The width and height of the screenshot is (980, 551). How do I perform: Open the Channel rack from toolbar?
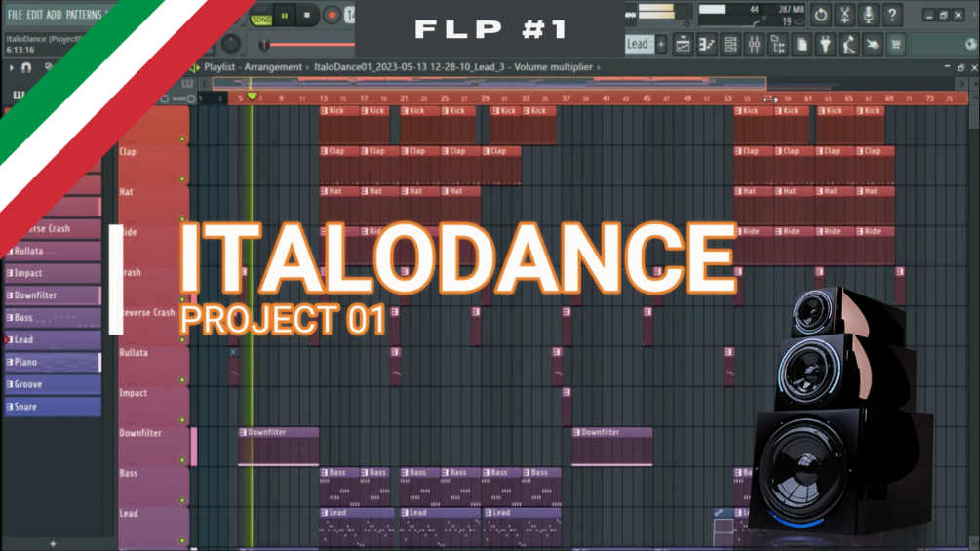(730, 44)
